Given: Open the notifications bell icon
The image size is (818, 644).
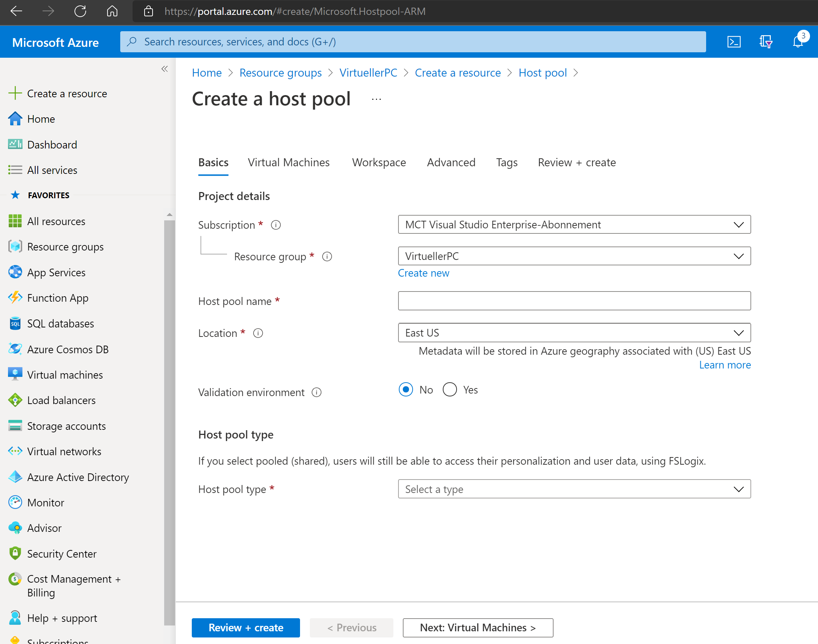Looking at the screenshot, I should [798, 41].
